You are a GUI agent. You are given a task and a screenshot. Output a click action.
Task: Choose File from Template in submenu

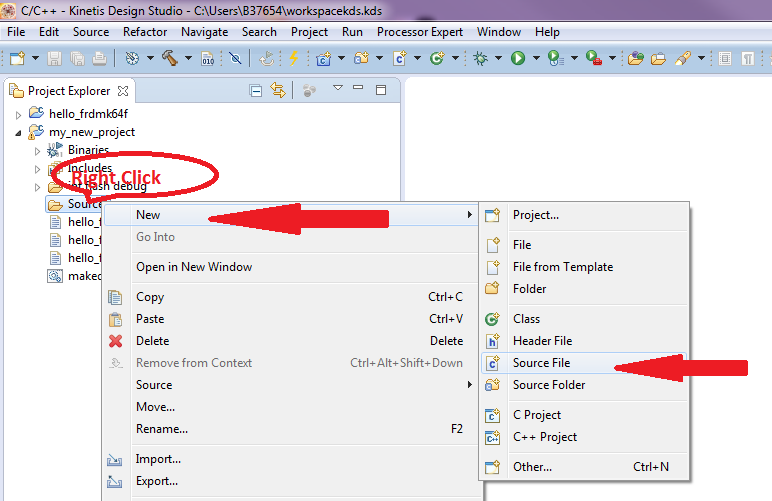[x=584, y=267]
